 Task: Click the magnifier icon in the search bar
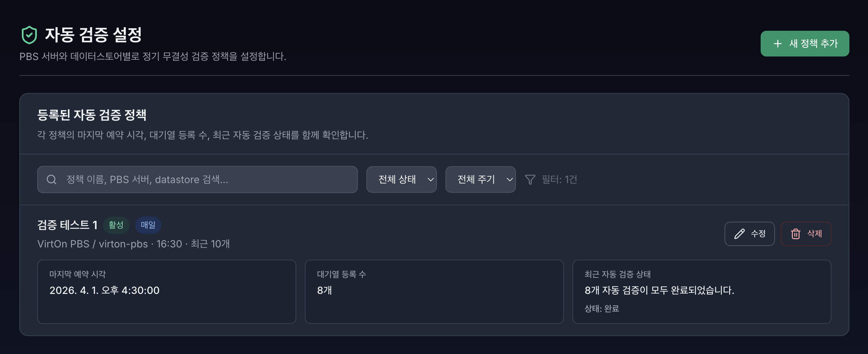(52, 180)
